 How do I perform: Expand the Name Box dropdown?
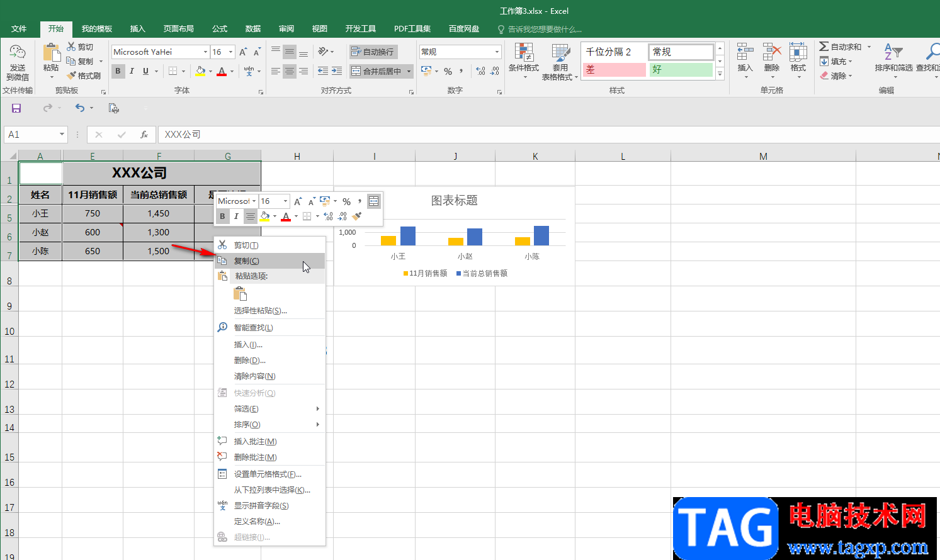62,134
